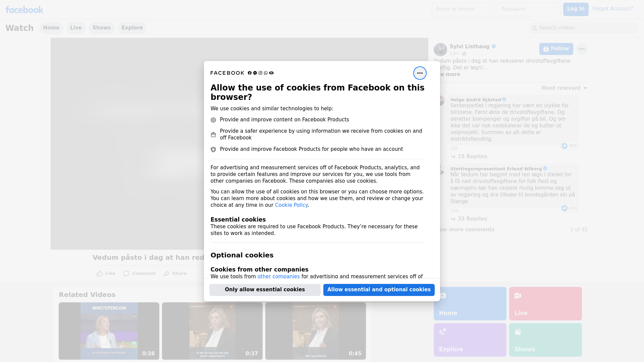Viewport: 644px width, 362px height.
Task: Click the main video player area
Action: coord(127,144)
